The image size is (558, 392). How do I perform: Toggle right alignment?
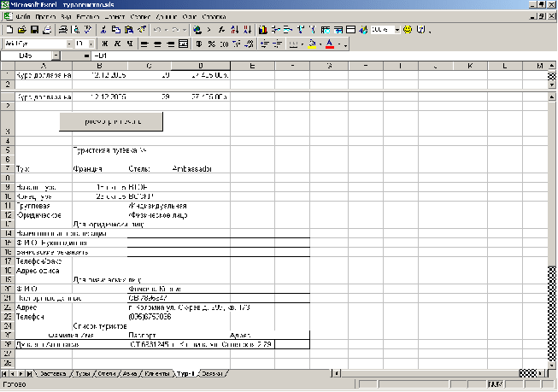(170, 44)
